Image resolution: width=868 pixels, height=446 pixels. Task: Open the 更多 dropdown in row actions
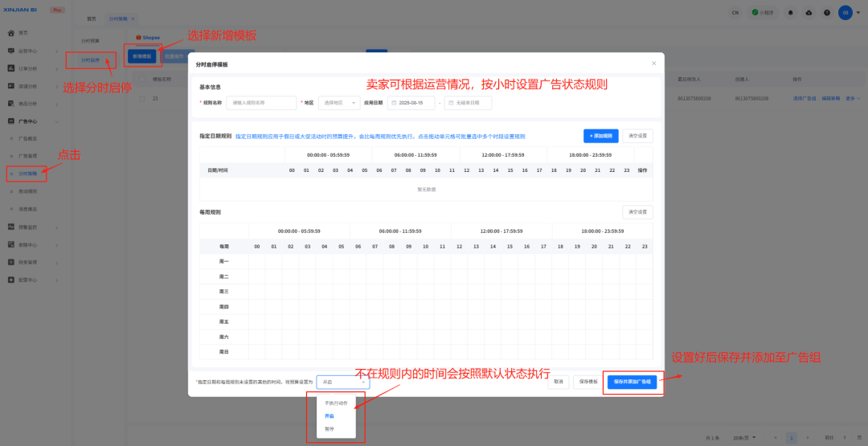point(851,99)
